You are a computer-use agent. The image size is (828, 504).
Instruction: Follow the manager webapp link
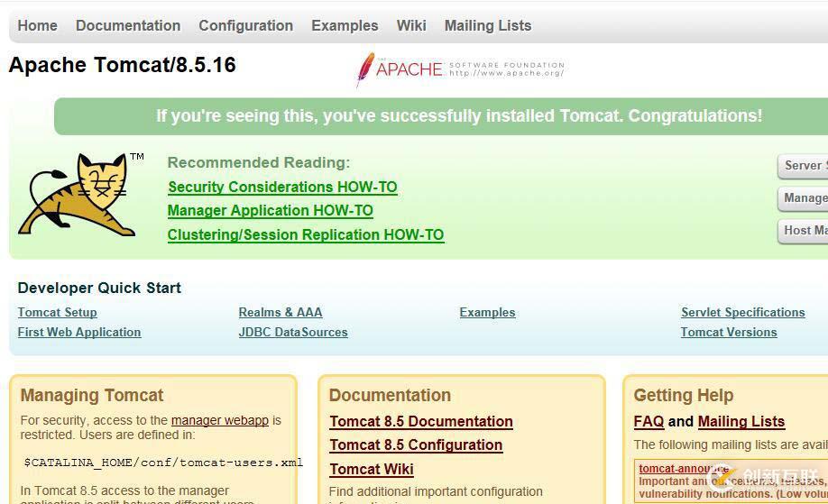click(x=220, y=421)
